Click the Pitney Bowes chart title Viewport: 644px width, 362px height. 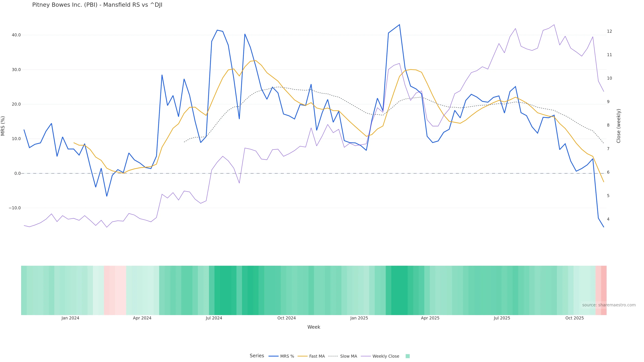tap(97, 5)
